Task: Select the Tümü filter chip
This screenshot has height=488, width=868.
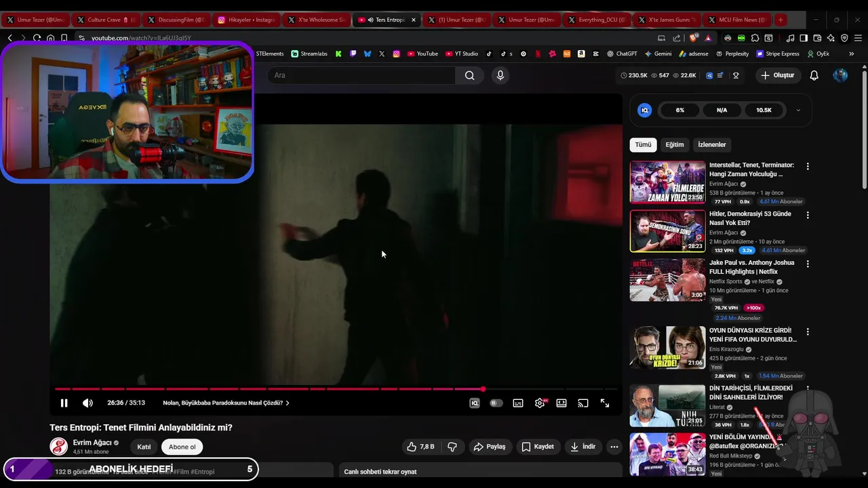Action: 643,144
